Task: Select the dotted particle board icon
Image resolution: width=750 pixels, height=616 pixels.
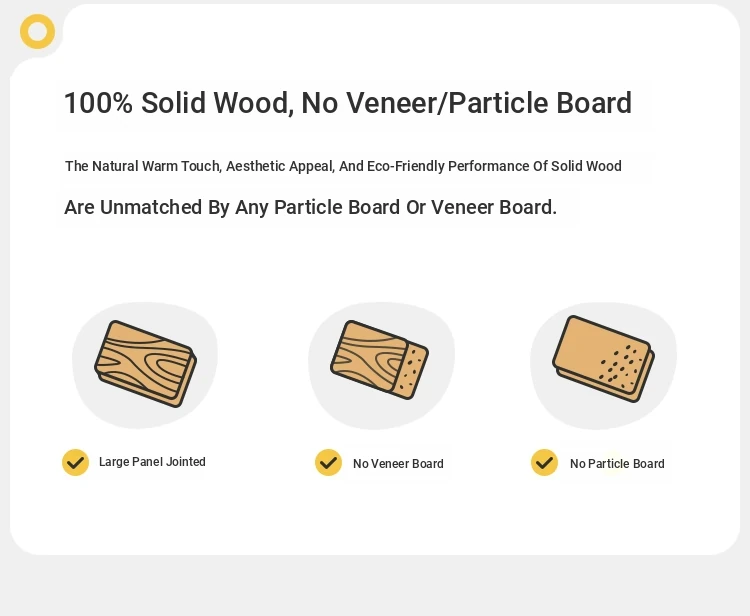Action: (x=603, y=359)
